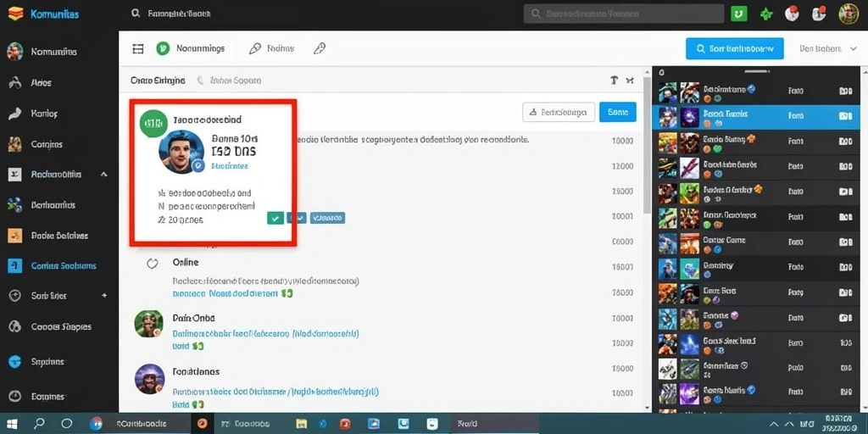Open the blue link under Online

(x=225, y=294)
